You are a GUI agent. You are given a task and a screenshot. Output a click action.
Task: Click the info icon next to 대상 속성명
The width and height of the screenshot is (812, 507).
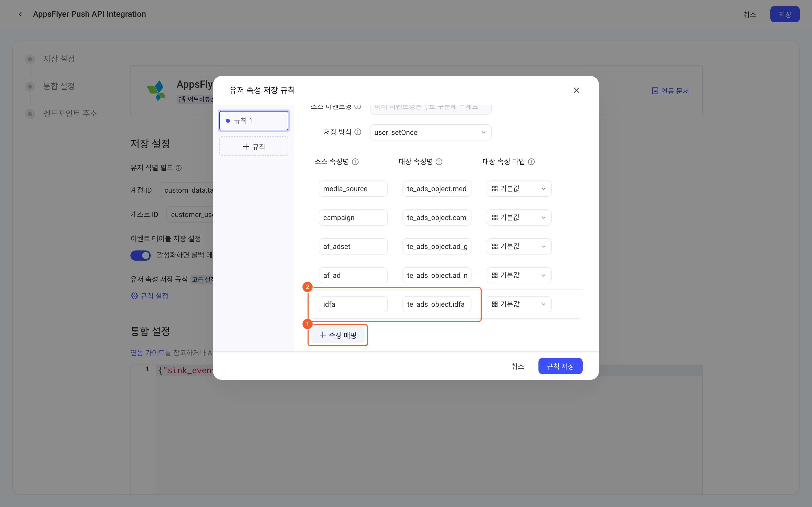point(439,162)
